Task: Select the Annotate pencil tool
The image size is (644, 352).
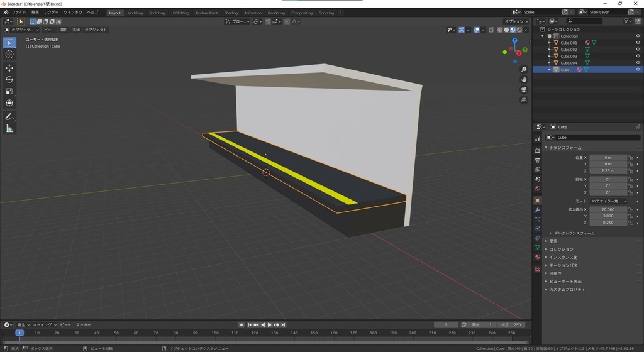Action: 9,117
